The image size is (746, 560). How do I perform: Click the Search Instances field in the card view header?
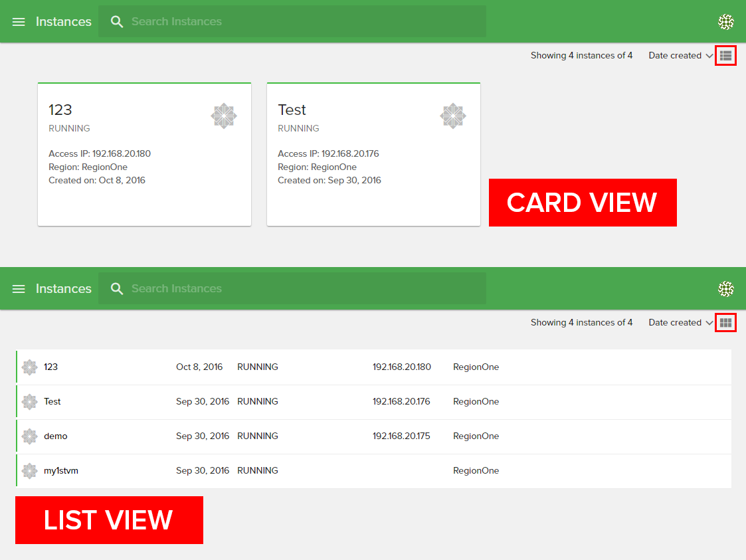tap(299, 22)
